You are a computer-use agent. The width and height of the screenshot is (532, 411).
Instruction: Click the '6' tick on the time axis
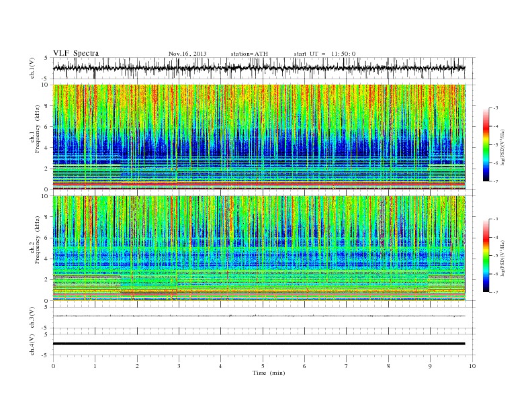coord(304,366)
